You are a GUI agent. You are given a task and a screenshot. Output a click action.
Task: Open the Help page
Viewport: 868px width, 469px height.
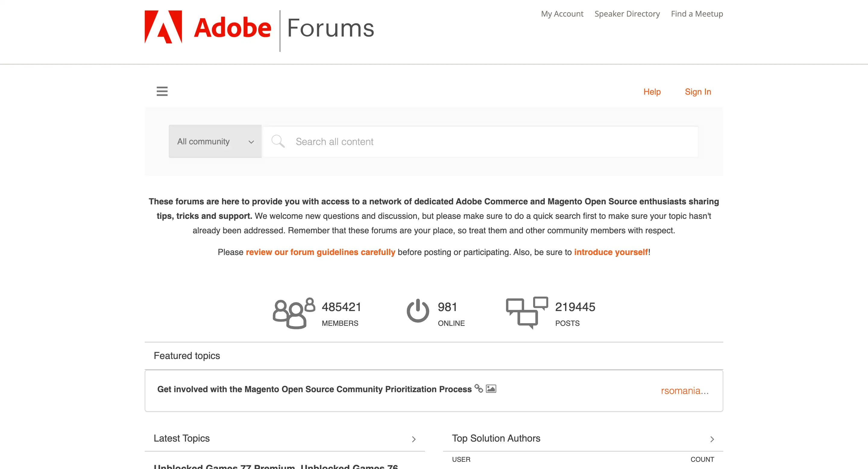pyautogui.click(x=652, y=91)
